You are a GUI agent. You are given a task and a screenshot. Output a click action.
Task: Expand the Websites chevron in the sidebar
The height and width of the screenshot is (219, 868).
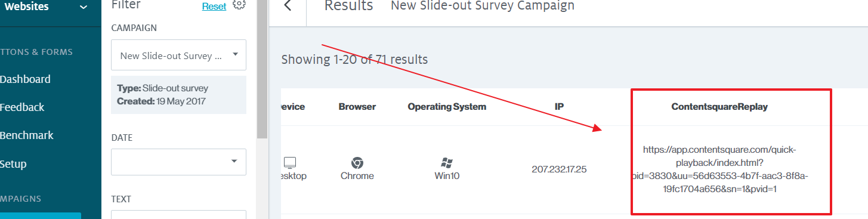point(83,8)
